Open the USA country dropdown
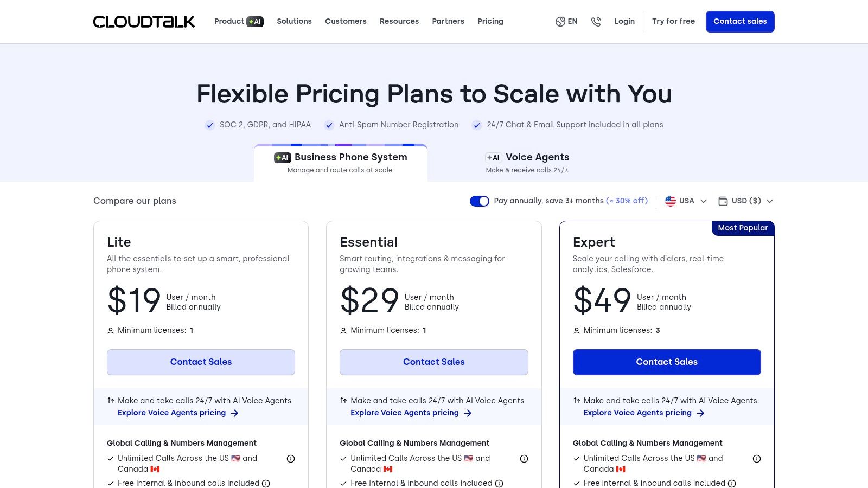Viewport: 868px width, 488px height. (686, 201)
